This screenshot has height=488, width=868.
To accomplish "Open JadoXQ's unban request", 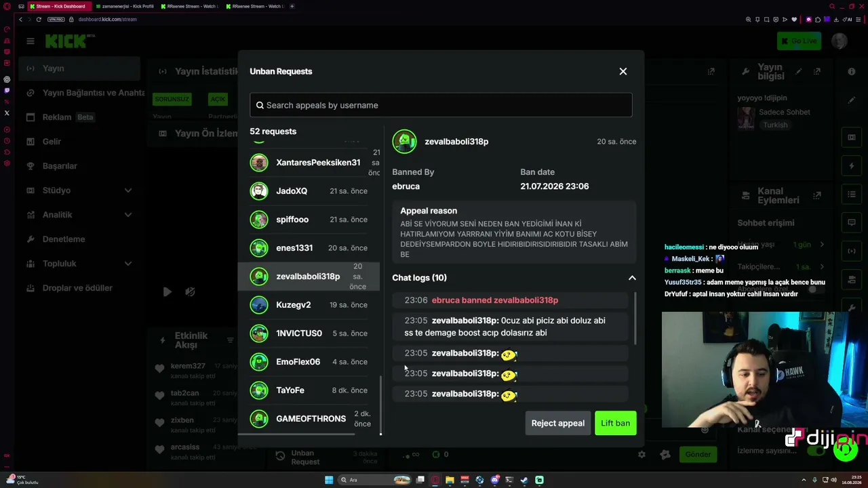I will [x=309, y=191].
